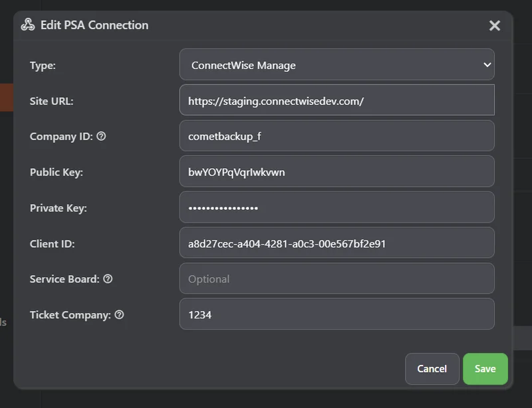Click the 'Type:' label
The width and height of the screenshot is (532, 408).
[43, 65]
